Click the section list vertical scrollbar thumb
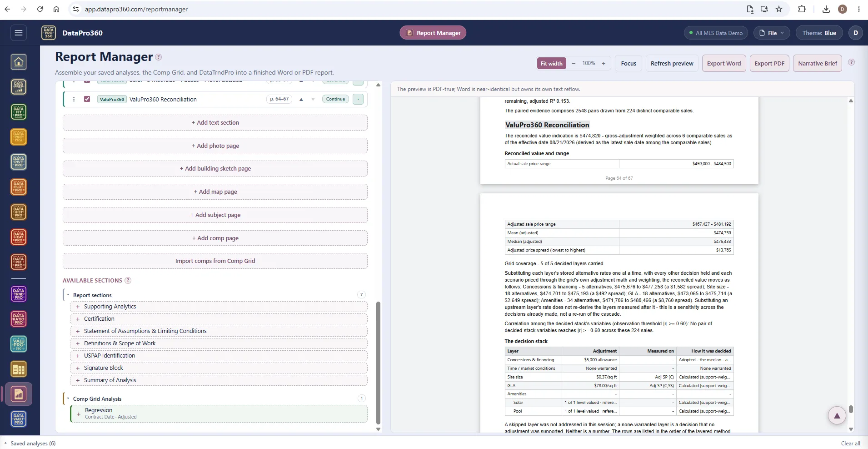The width and height of the screenshot is (868, 449). point(378,363)
